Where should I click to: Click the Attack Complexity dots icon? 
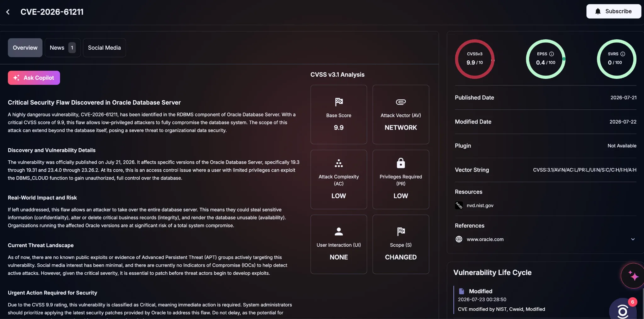[x=339, y=163]
